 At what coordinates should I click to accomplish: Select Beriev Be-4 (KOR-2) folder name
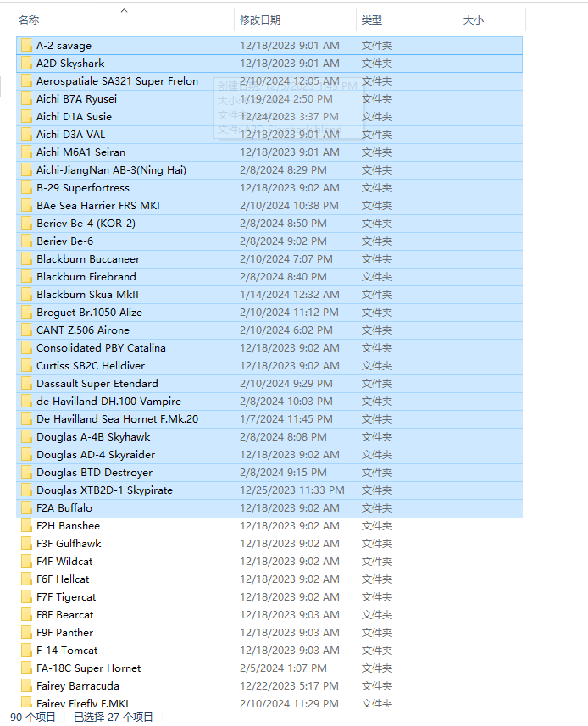click(x=86, y=223)
